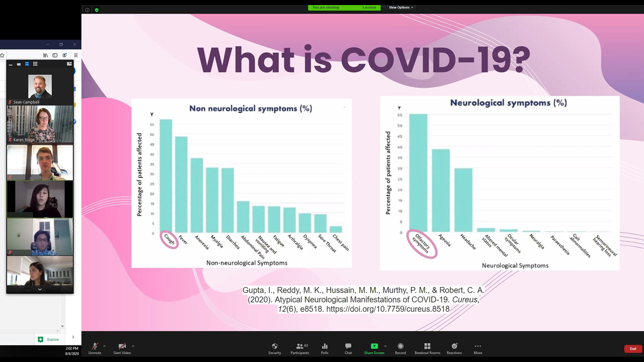Click the browser scrollbar down arrow
The image size is (644, 362).
coord(62,326)
